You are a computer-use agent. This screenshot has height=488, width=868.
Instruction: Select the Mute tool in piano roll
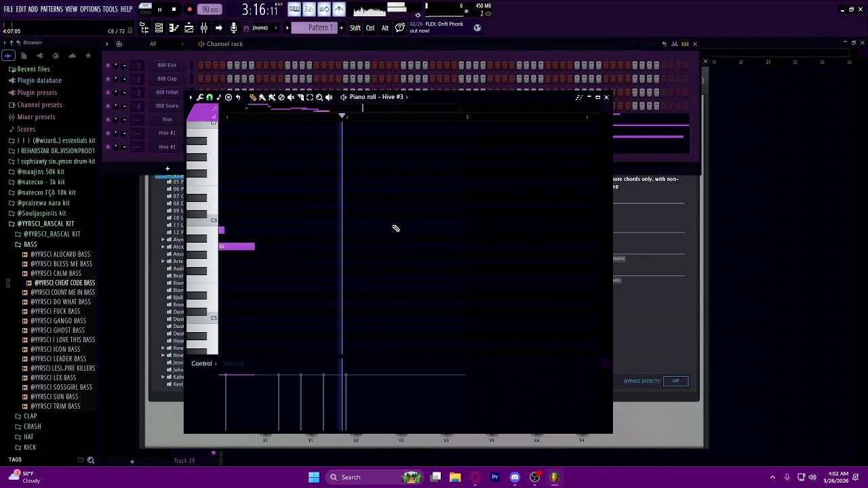point(291,97)
